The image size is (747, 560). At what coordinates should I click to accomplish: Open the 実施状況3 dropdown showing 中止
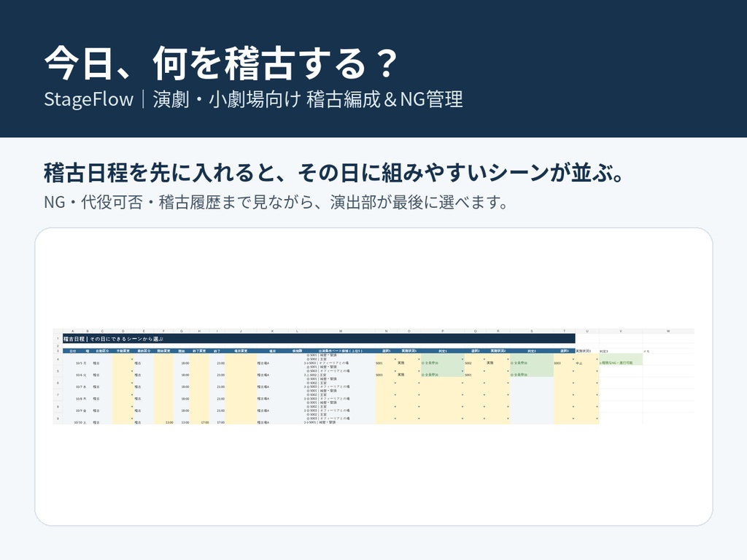(597, 359)
